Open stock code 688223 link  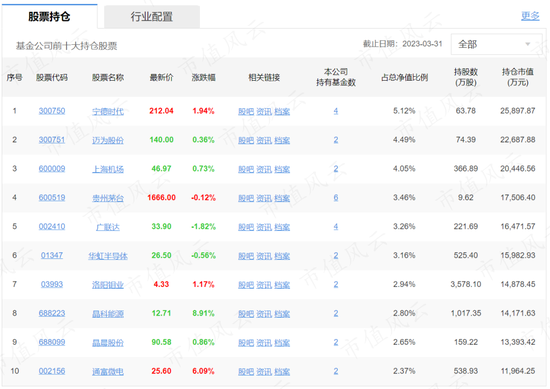(52, 313)
